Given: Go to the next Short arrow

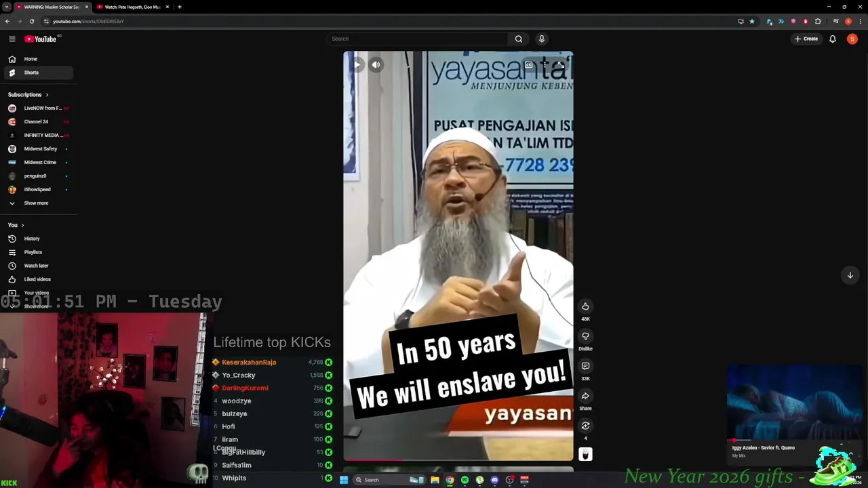Looking at the screenshot, I should tap(850, 275).
